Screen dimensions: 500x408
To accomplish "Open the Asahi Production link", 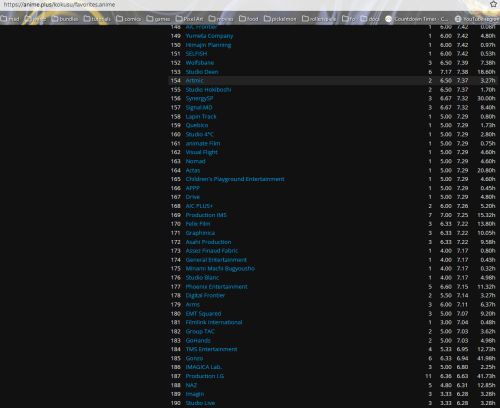I will click(208, 242).
